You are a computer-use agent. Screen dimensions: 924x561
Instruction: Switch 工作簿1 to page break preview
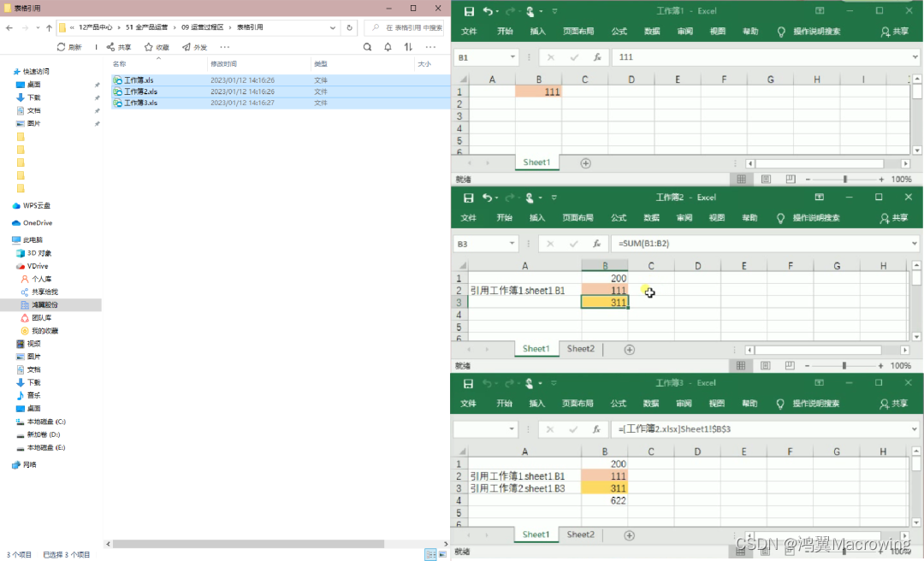(791, 179)
